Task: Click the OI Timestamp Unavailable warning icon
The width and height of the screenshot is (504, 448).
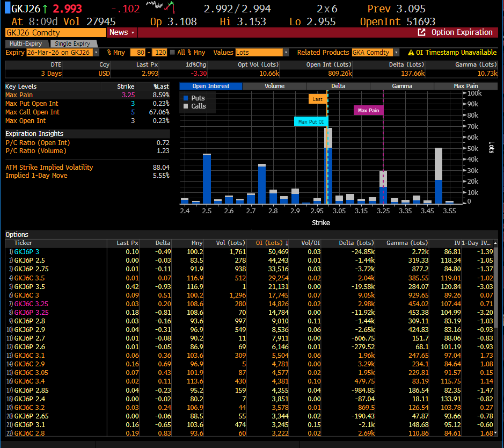Action: (x=411, y=53)
